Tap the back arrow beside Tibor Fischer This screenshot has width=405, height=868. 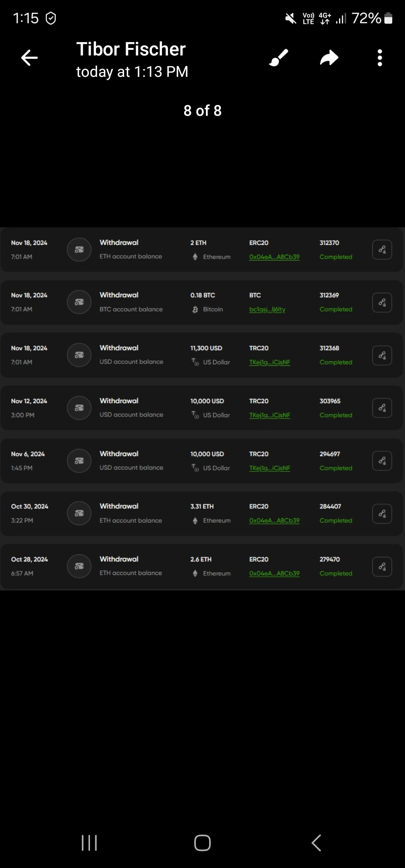click(x=29, y=58)
